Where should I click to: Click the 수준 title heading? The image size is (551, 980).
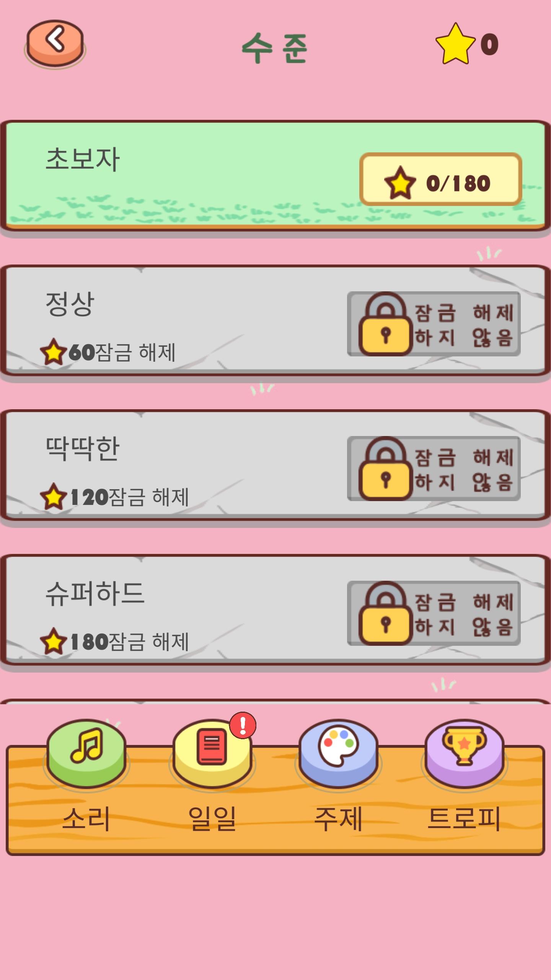coord(275,47)
